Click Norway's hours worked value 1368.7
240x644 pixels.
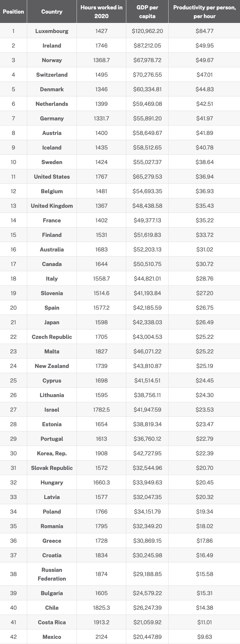click(101, 60)
